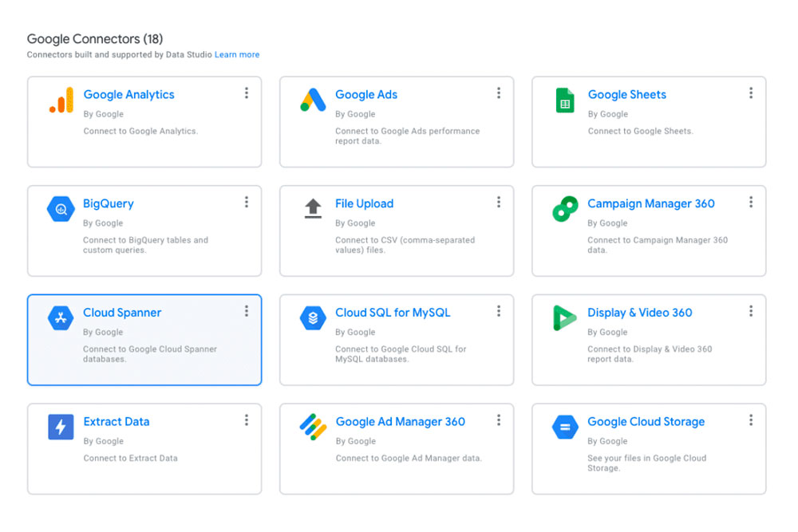Choose the Extract Data connector title
The height and width of the screenshot is (532, 798).
click(x=117, y=422)
